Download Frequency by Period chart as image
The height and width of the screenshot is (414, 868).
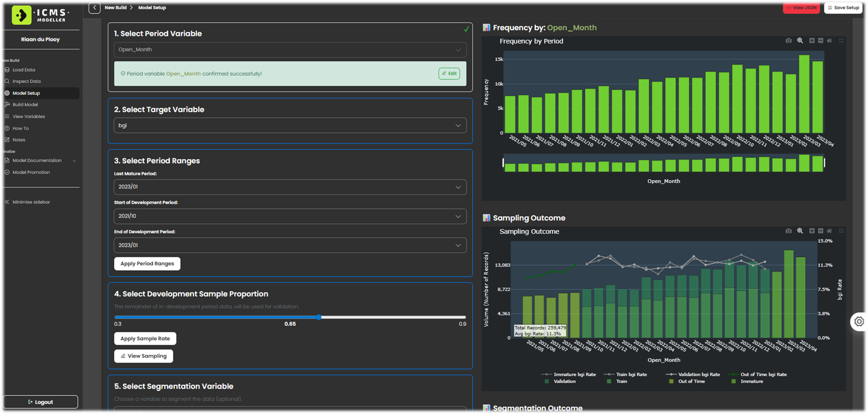pyautogui.click(x=789, y=41)
